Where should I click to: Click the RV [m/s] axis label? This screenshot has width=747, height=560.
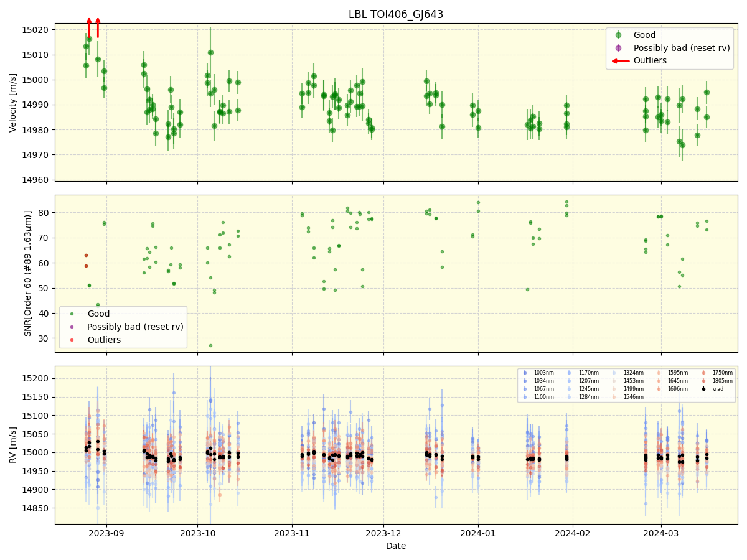pos(13,445)
